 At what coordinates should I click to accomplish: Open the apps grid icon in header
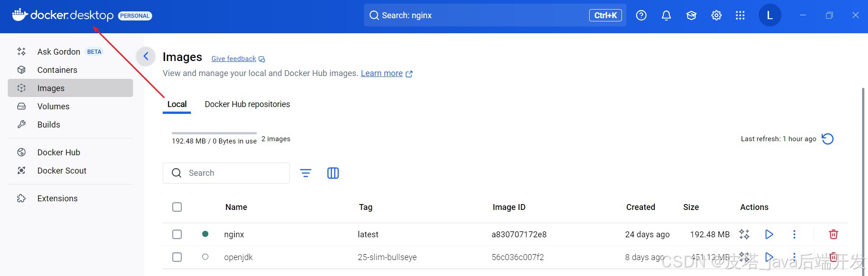click(740, 15)
